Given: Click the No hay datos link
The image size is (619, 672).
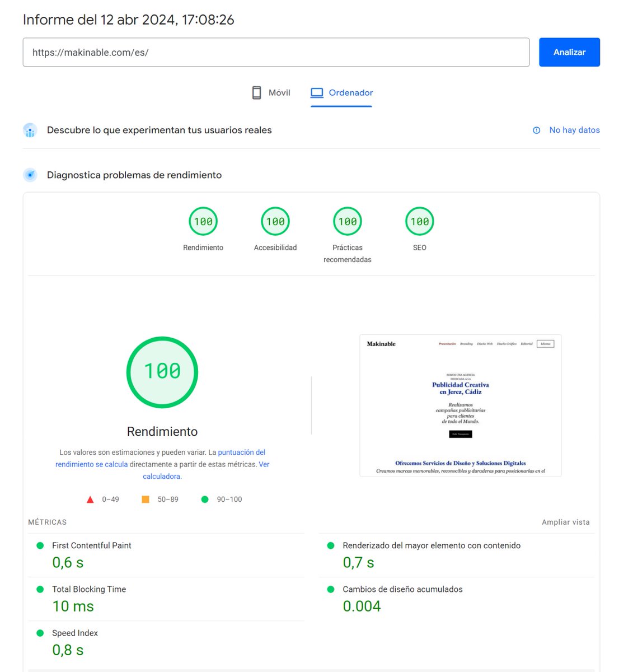Looking at the screenshot, I should click(x=574, y=130).
